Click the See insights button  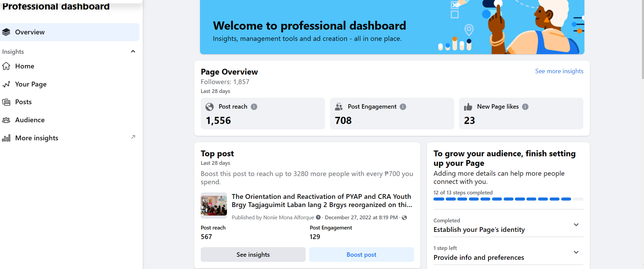[x=253, y=255]
